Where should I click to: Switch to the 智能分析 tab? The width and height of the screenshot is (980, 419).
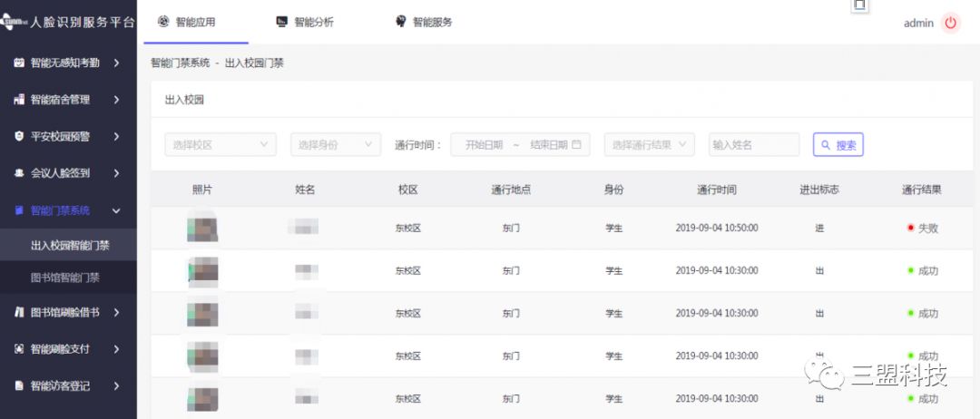(304, 23)
